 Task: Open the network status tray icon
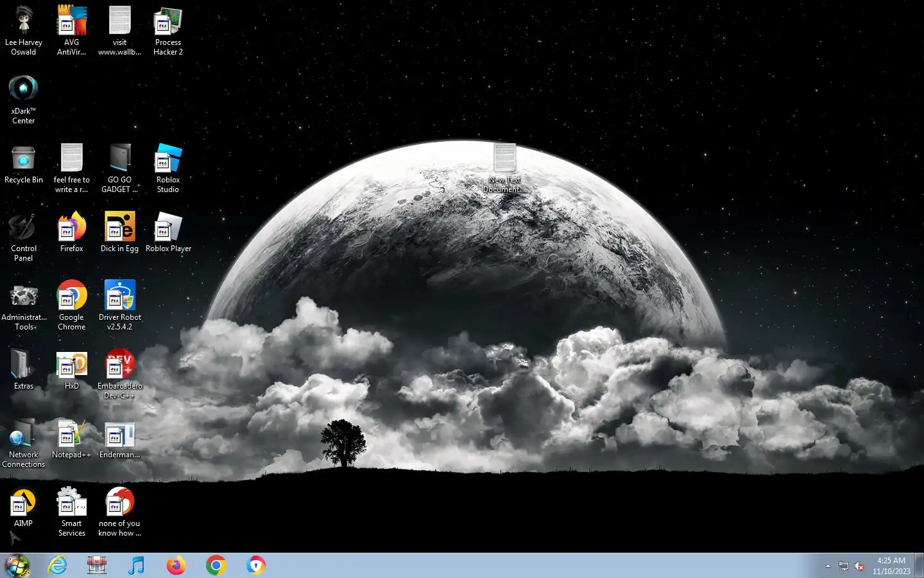pyautogui.click(x=844, y=566)
